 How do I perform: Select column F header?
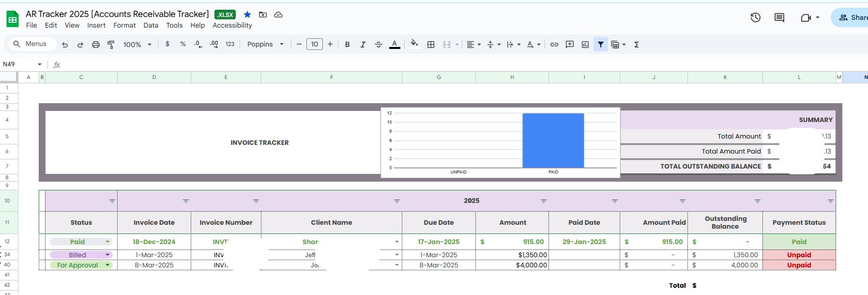click(332, 77)
